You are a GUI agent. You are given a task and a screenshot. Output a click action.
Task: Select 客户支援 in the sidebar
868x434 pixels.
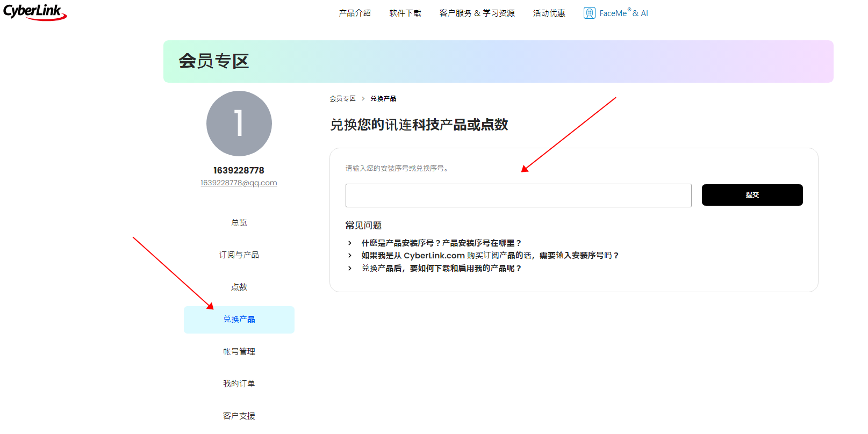239,416
